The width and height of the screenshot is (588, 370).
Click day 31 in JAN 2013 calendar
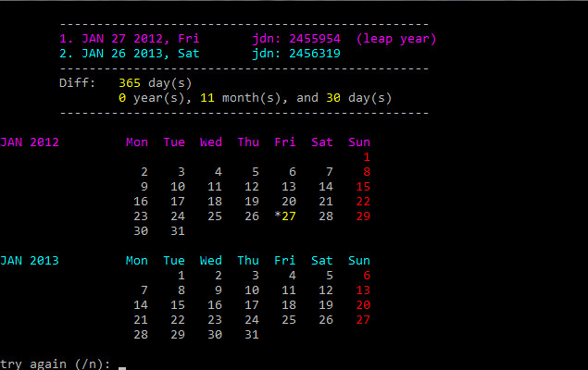point(252,335)
